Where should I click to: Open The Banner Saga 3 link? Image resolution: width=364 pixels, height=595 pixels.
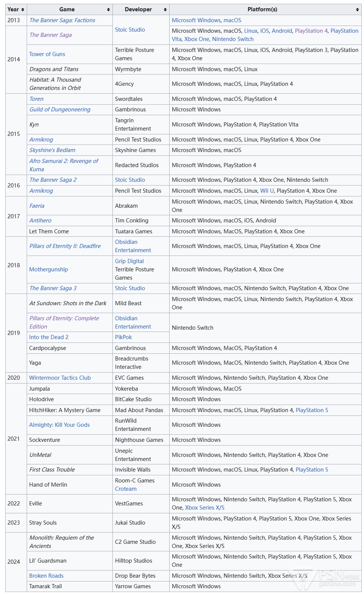click(x=53, y=288)
